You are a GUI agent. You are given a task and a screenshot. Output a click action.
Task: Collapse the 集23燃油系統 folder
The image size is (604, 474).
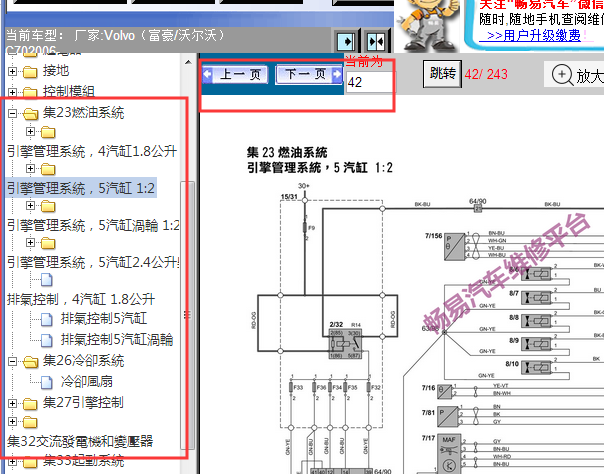point(12,113)
